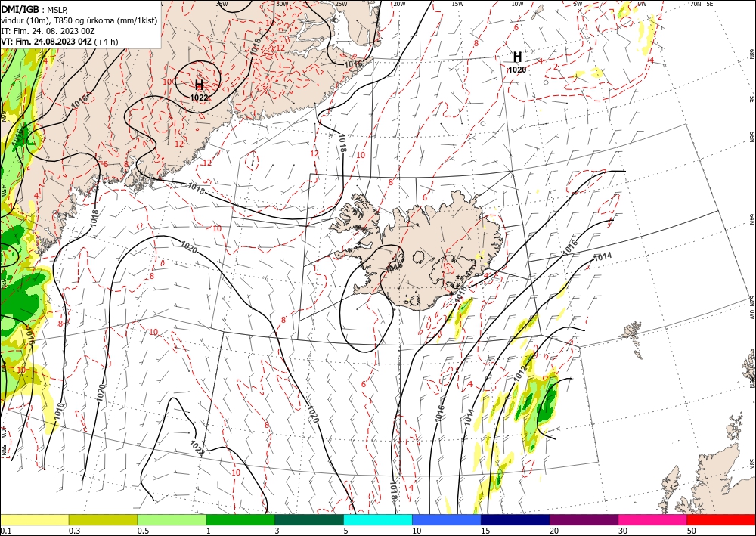Click the '30' legend scale value
The height and width of the screenshot is (536, 756).
623,531
